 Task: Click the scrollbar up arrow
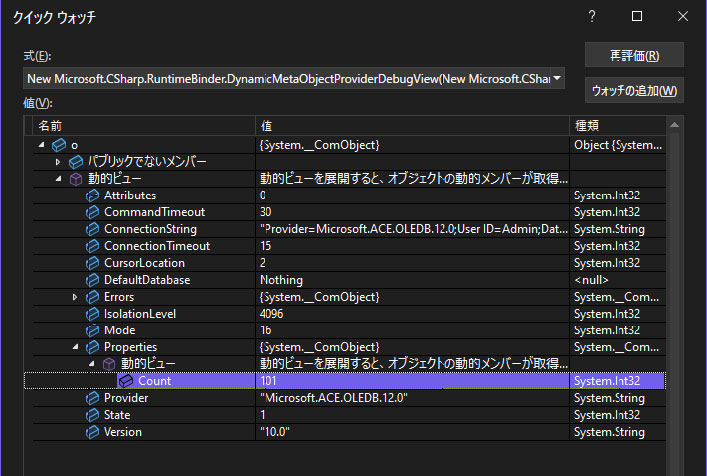(675, 125)
